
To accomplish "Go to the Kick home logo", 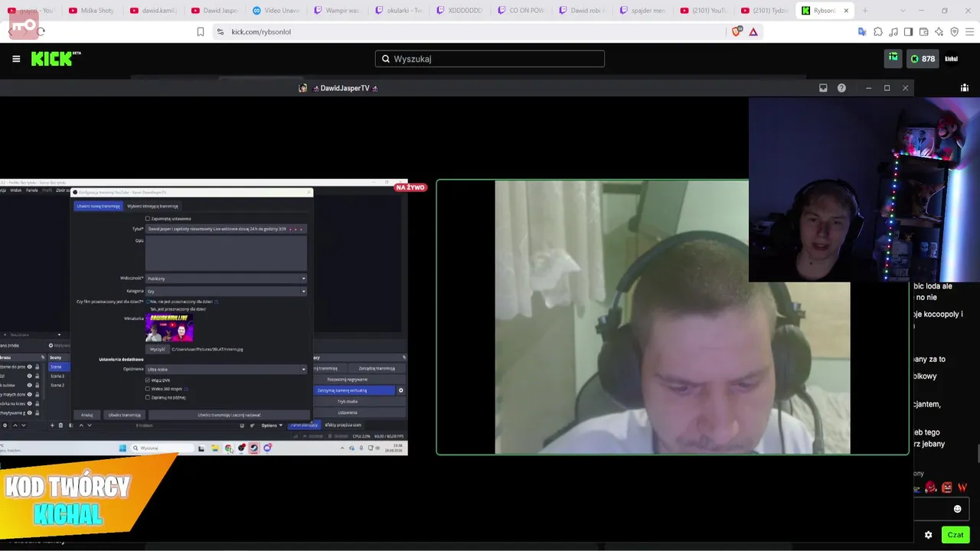I will pos(56,59).
